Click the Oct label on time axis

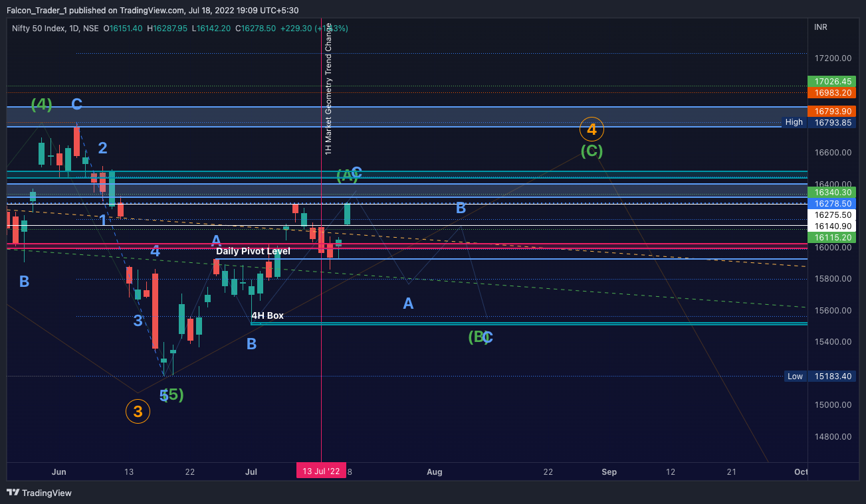pos(801,472)
